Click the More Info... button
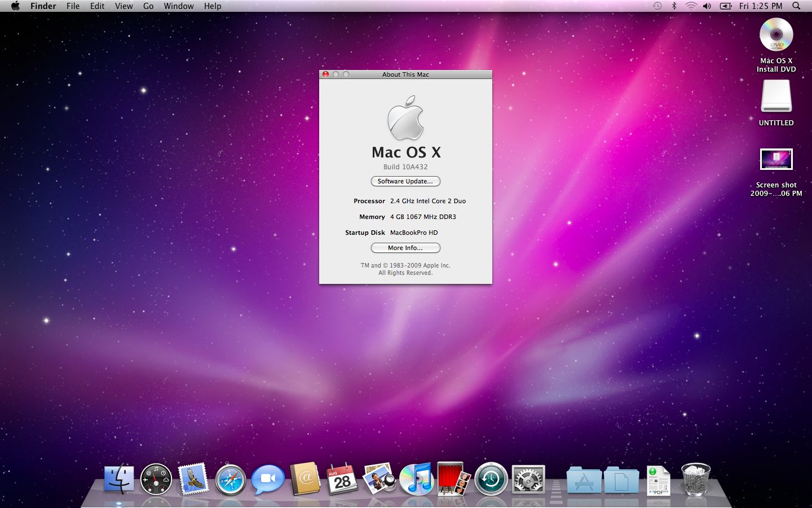 click(x=405, y=248)
